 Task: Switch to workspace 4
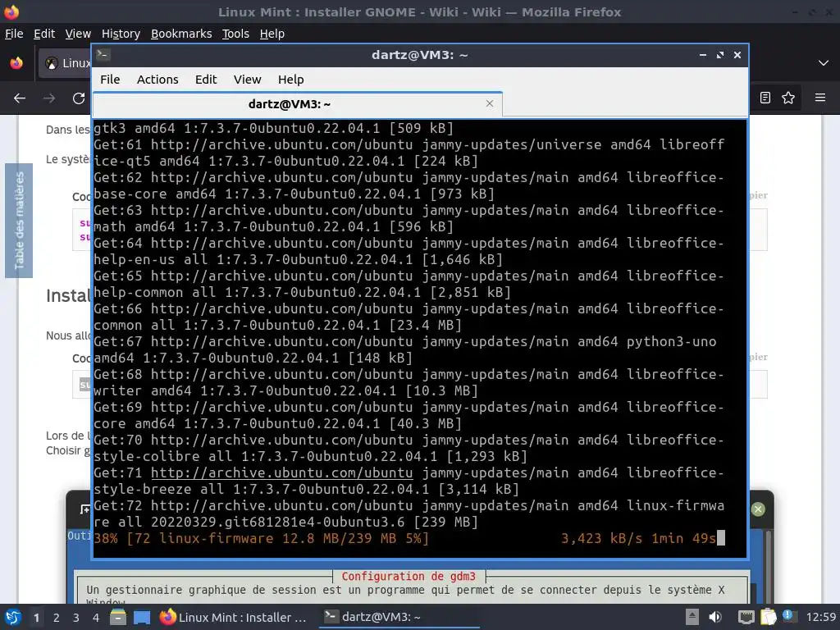(96, 618)
